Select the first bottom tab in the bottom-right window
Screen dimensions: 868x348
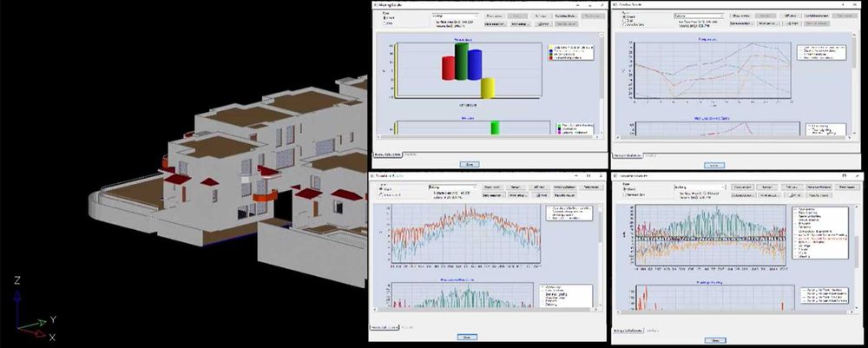628,331
